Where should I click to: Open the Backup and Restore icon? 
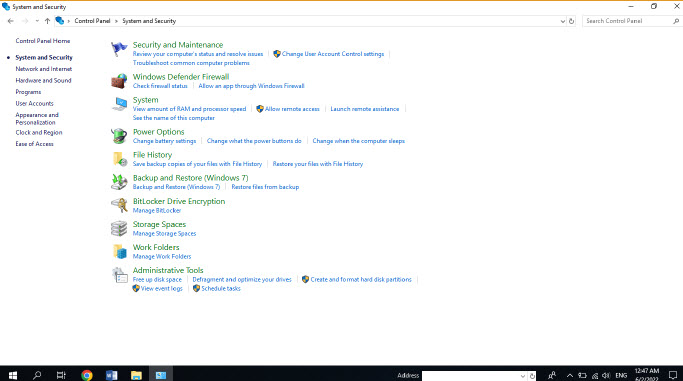pos(119,182)
